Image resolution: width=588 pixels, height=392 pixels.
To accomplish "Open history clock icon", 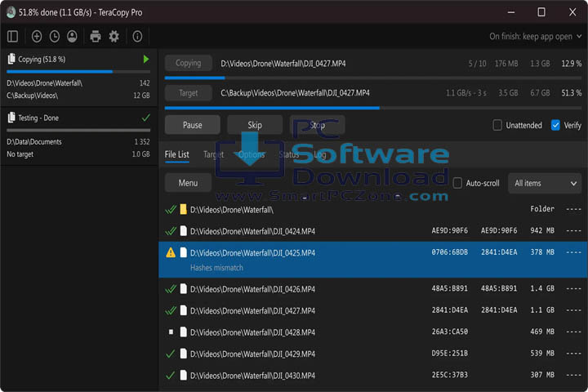I will coord(55,37).
